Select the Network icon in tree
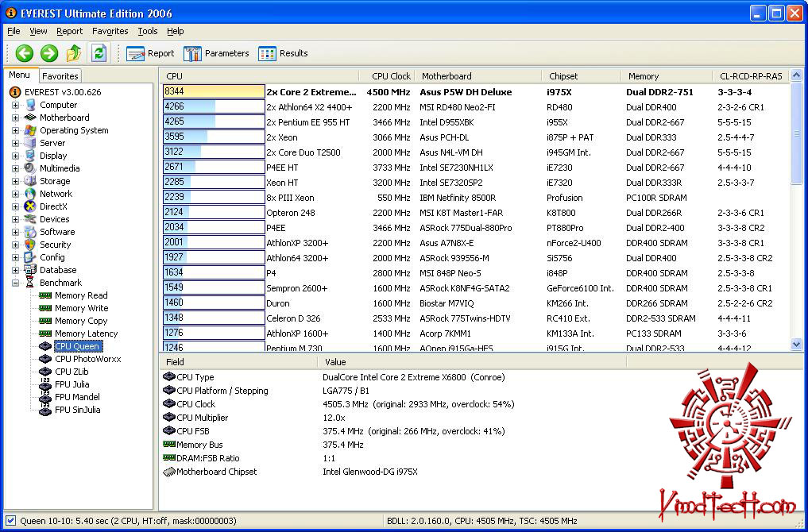 pos(30,194)
